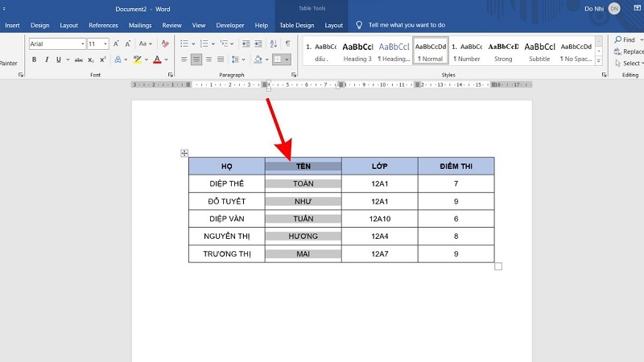
Task: Open the font name dropdown showing Arial
Action: click(81, 43)
